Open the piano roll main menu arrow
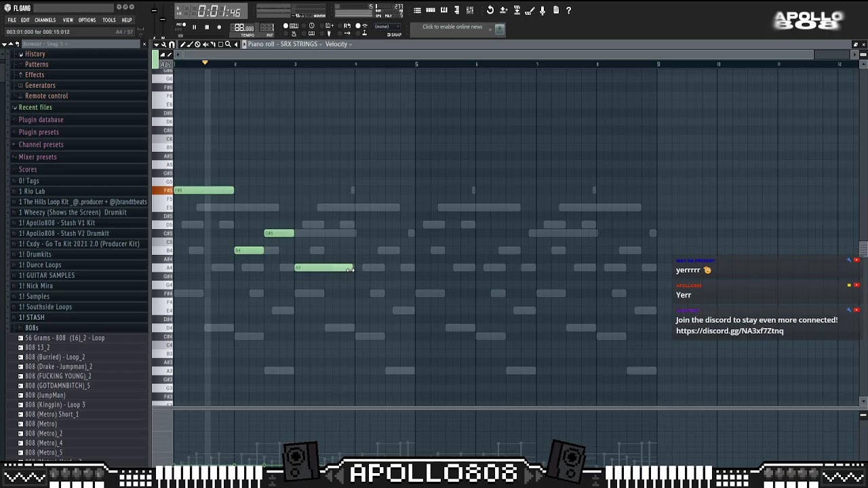This screenshot has height=488, width=868. [x=156, y=44]
